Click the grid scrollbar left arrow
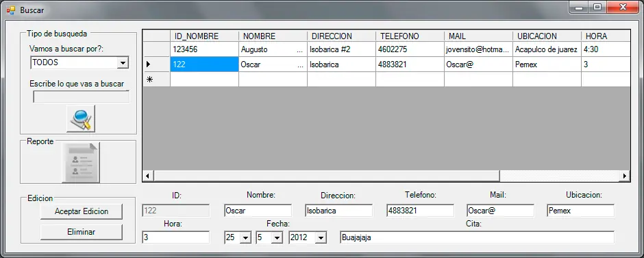 [148, 176]
